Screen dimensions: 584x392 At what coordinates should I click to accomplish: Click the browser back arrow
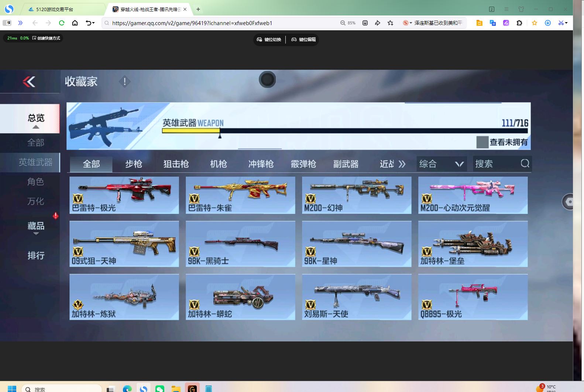click(x=35, y=23)
